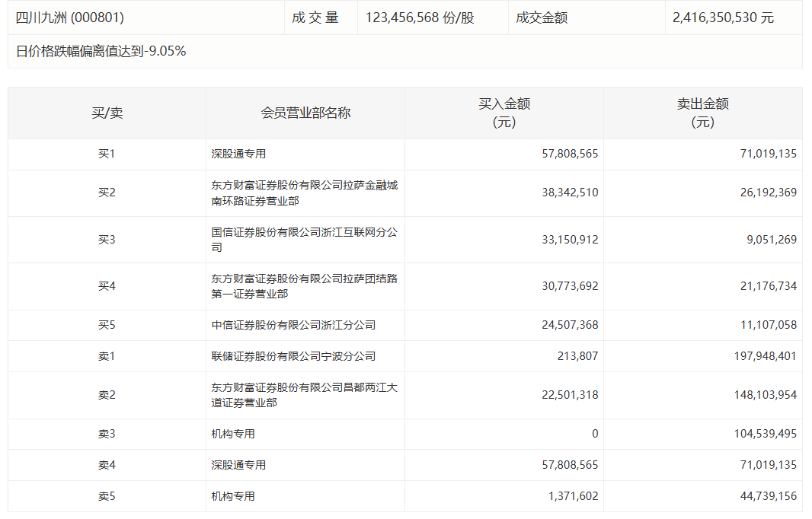Click the 买入金额 (元) column header
812x519 pixels.
504,113
